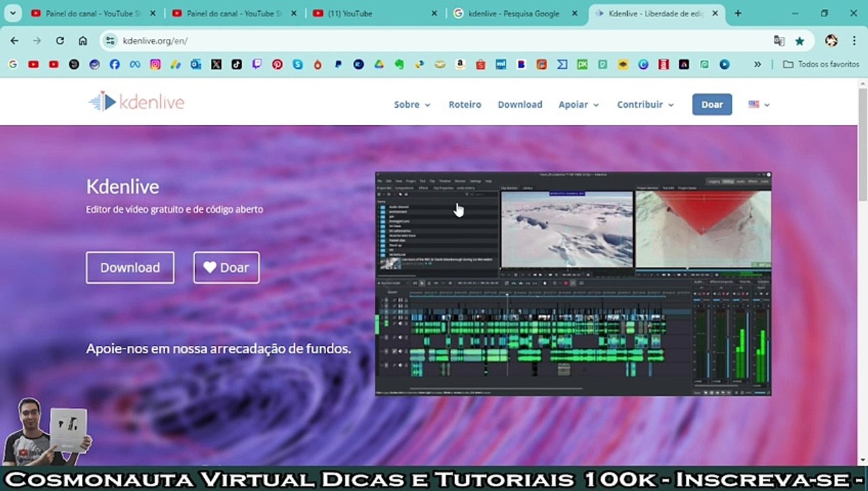Open Download in the navigation bar
The image size is (868, 491).
520,104
